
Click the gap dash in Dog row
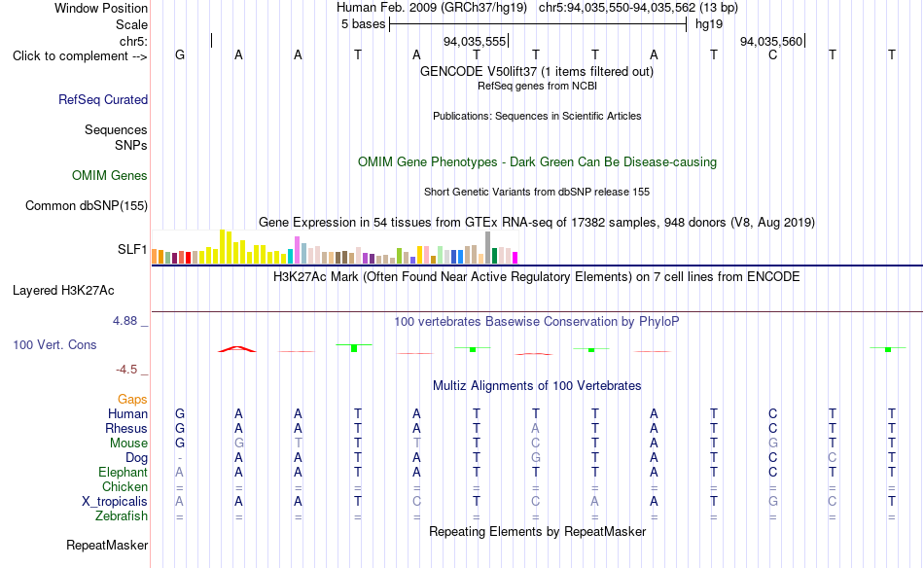tap(180, 458)
